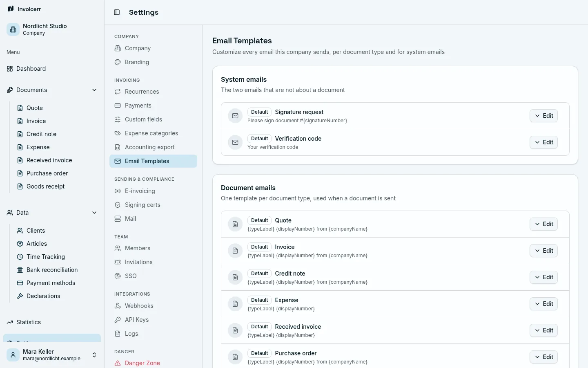Screen dimensions: 588x368
Task: Click the Expense template row title
Action: pos(287,300)
